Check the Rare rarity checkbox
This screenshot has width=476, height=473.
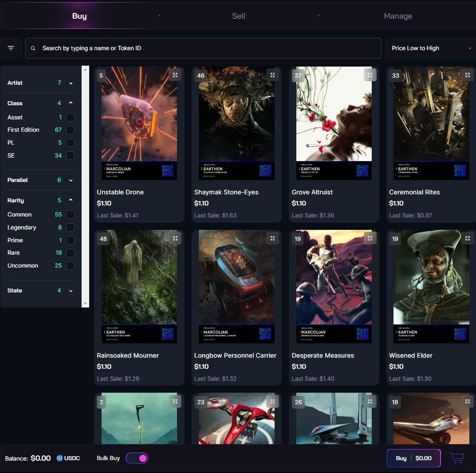click(x=70, y=252)
